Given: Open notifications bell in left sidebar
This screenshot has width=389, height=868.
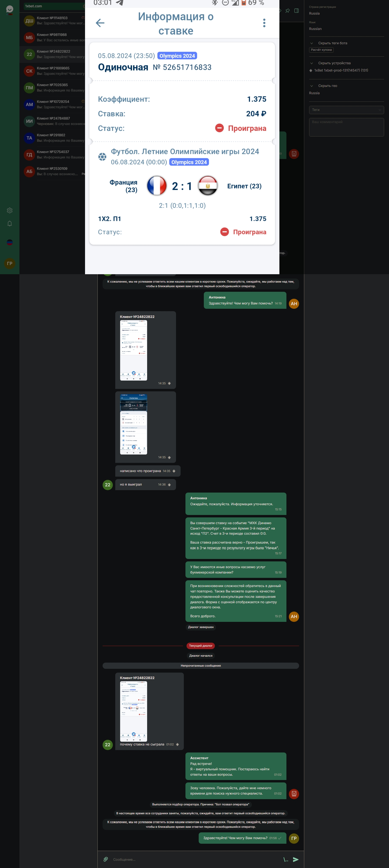Looking at the screenshot, I should (x=10, y=223).
